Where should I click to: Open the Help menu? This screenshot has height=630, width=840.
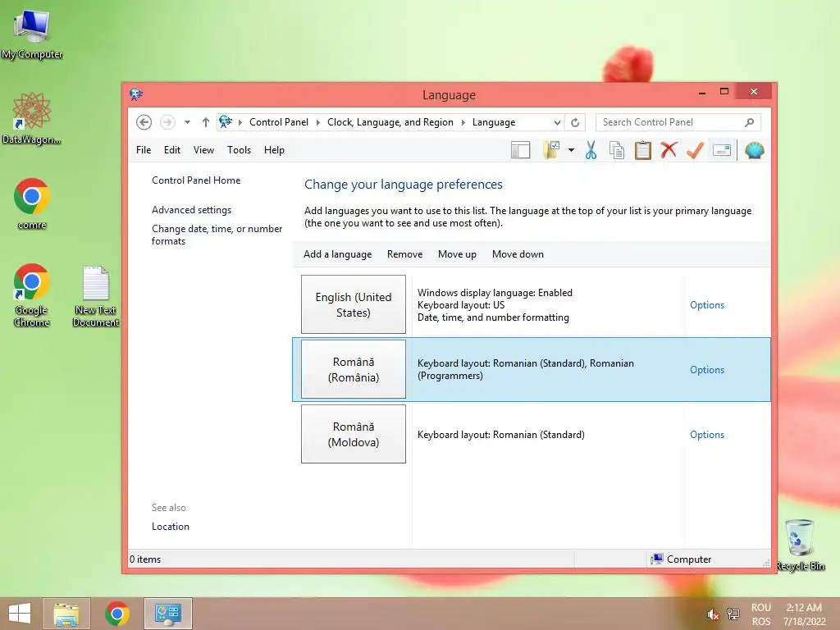pos(274,150)
